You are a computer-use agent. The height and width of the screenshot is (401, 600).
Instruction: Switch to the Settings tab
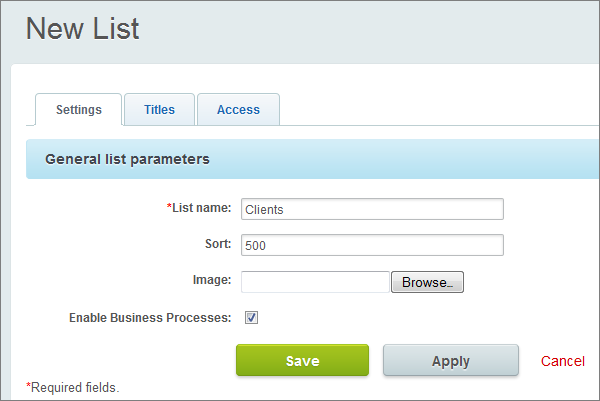pos(78,110)
